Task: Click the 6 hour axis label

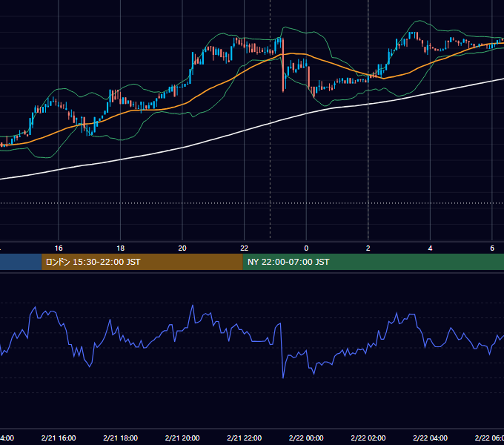Action: [492, 248]
